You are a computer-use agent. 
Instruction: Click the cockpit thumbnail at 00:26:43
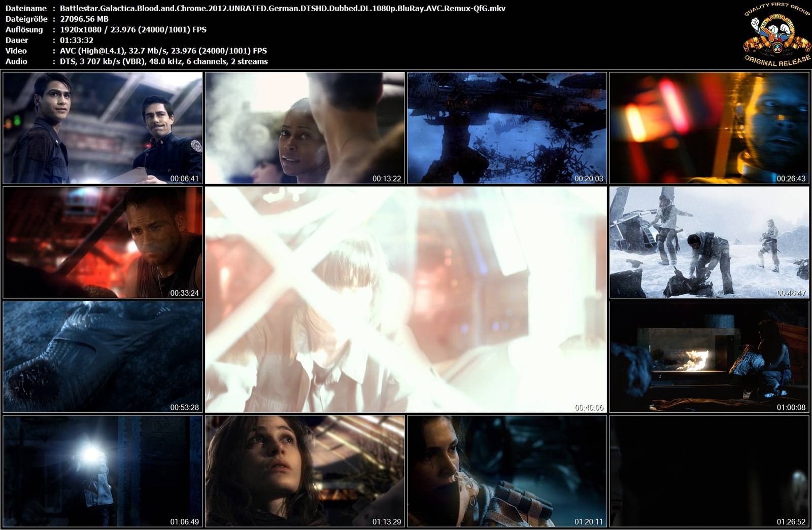709,128
